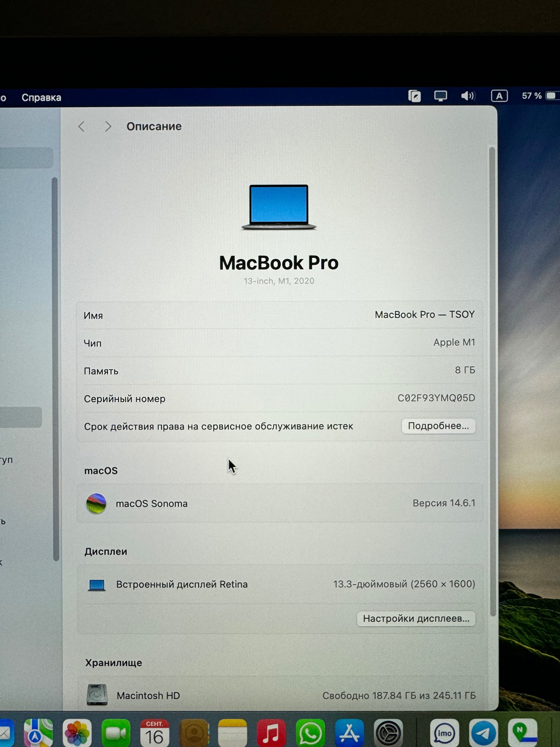Click the MacBook Pro laptop image
This screenshot has width=560, height=747.
(x=279, y=207)
